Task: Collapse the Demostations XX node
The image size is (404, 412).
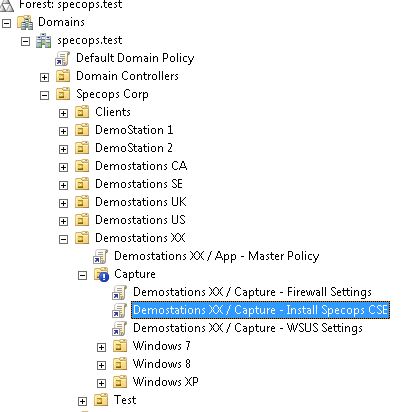Action: pos(63,239)
